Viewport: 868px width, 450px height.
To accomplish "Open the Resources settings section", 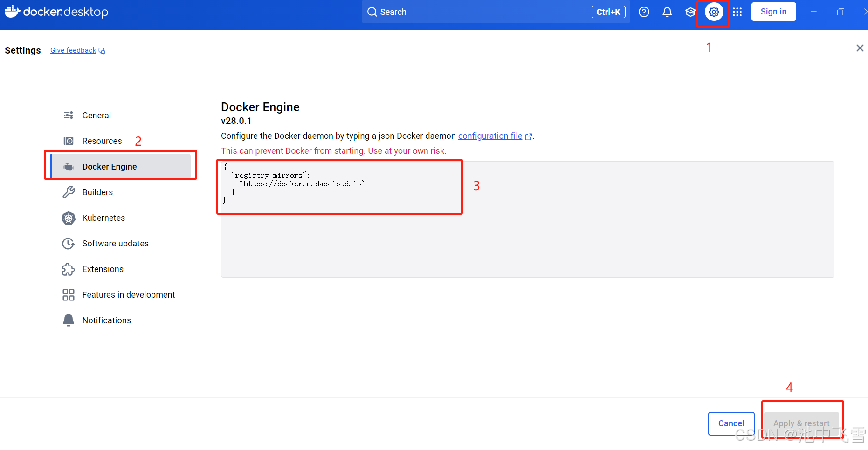I will (x=120, y=141).
